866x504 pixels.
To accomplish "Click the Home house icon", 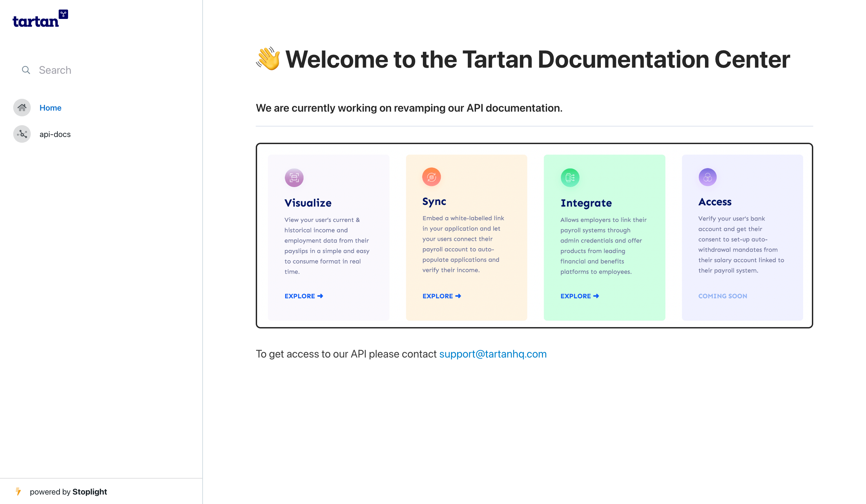I will tap(22, 108).
